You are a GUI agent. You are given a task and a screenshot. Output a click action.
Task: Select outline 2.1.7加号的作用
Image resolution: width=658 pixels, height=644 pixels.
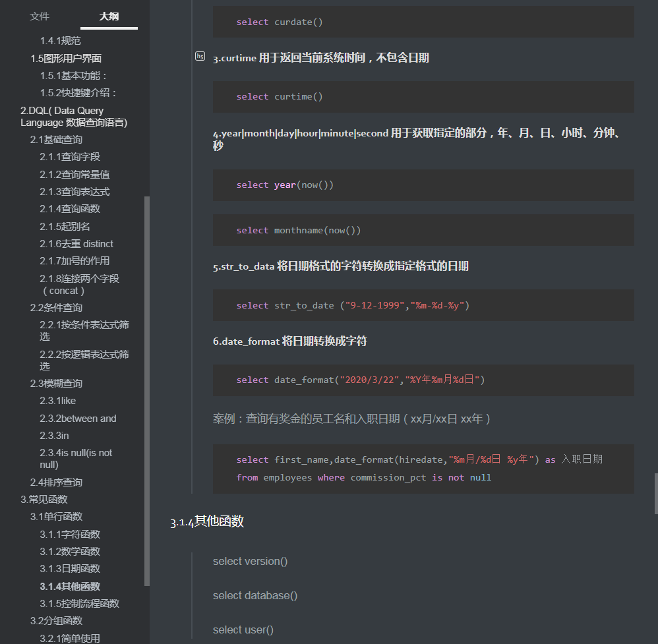click(75, 261)
